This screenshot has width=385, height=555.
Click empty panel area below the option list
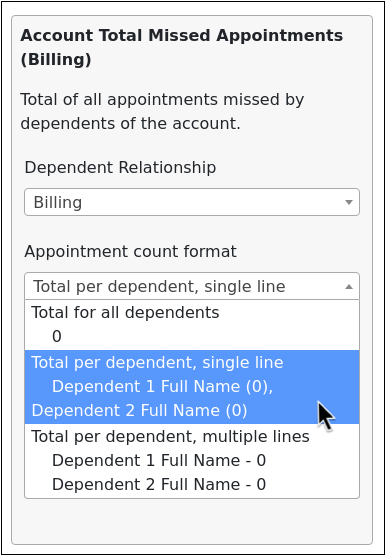pos(192,520)
